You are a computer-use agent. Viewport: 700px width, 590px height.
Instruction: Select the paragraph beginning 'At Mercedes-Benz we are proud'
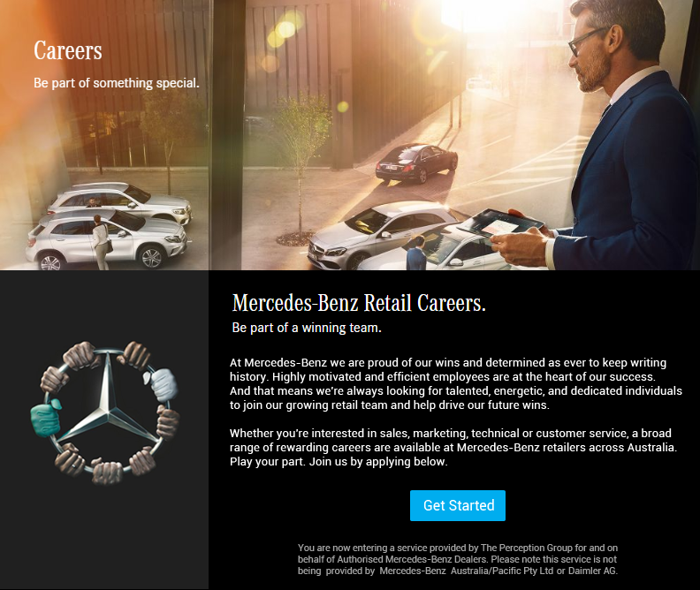(456, 383)
